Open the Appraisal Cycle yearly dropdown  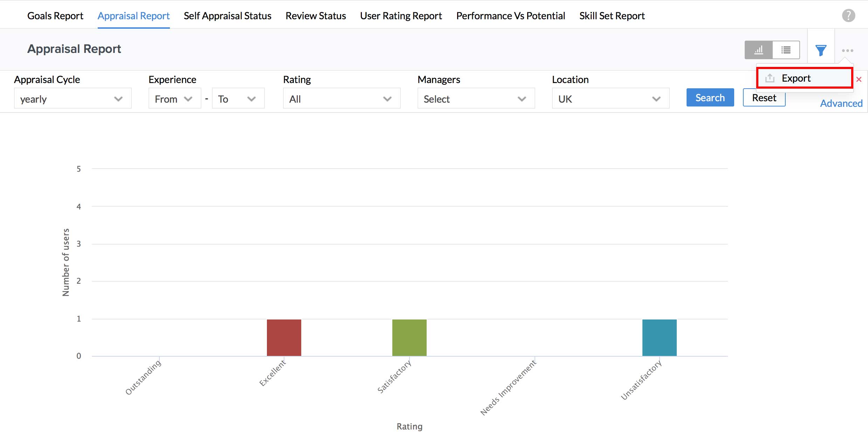point(73,99)
